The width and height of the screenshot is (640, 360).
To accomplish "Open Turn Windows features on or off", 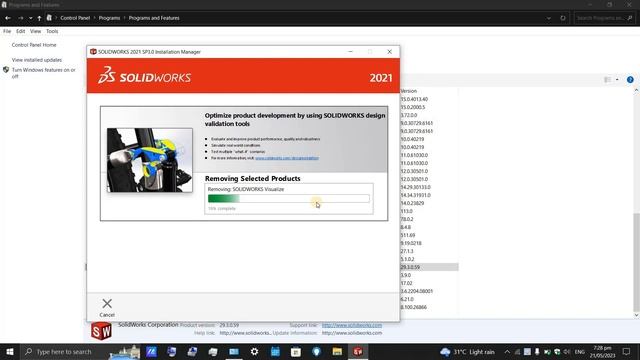I will click(x=44, y=73).
